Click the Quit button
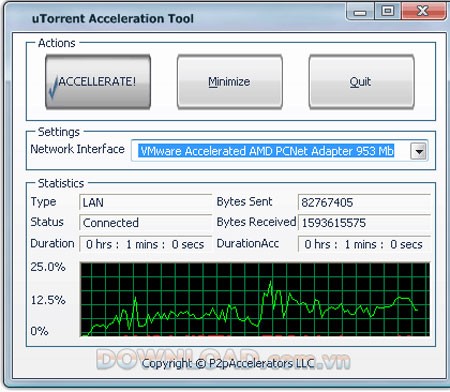This screenshot has width=450, height=392. (361, 82)
